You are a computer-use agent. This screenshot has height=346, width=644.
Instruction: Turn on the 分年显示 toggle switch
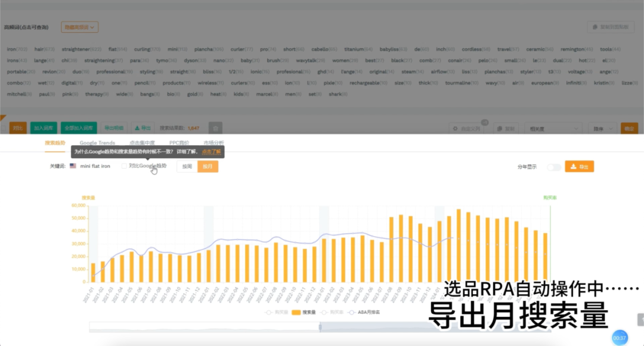(553, 167)
